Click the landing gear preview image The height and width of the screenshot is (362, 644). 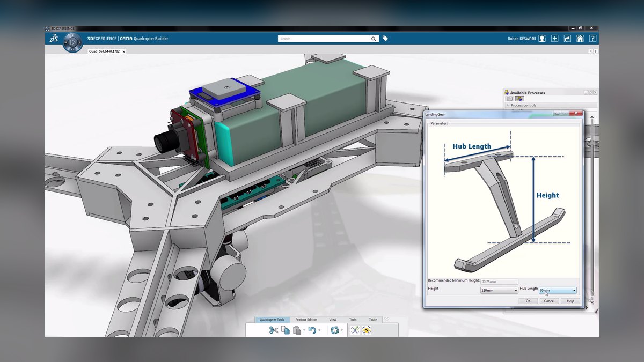pyautogui.click(x=503, y=201)
